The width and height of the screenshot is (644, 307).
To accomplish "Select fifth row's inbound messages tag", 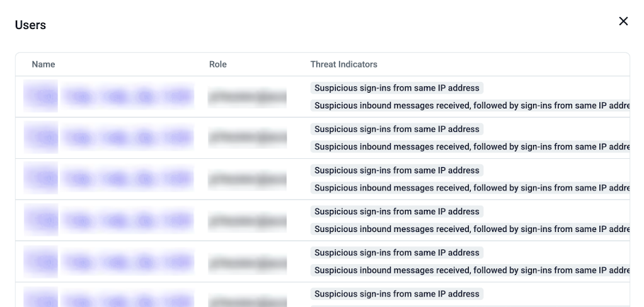I will point(470,270).
